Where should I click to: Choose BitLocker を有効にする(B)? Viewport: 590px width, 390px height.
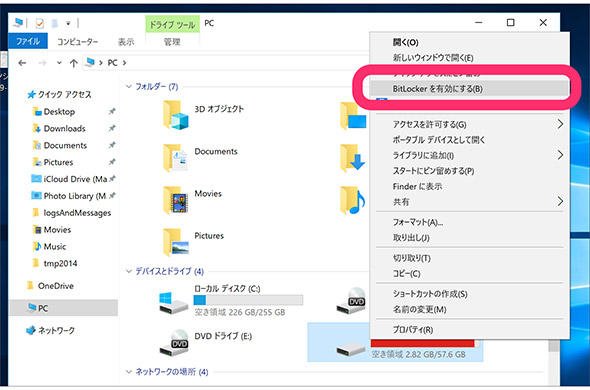coord(469,89)
